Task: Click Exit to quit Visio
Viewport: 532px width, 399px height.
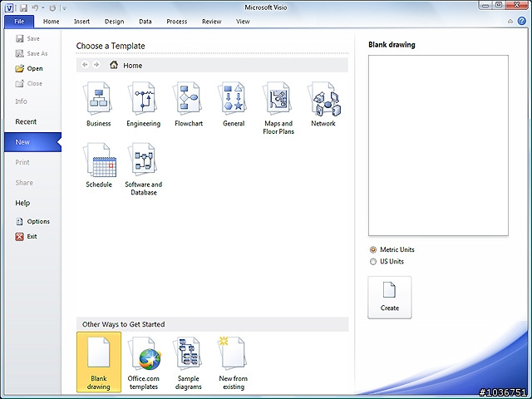Action: [x=27, y=236]
